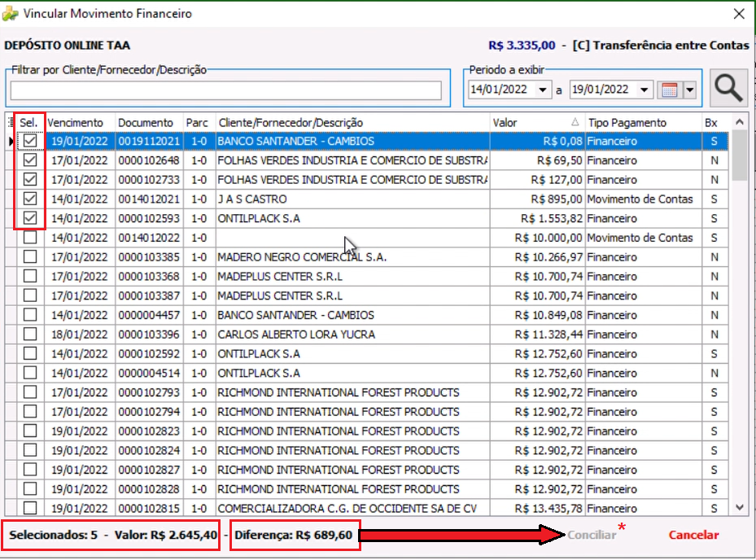Check checkbox for document 0000102815
Screen dimensions: 756x560
[30, 508]
